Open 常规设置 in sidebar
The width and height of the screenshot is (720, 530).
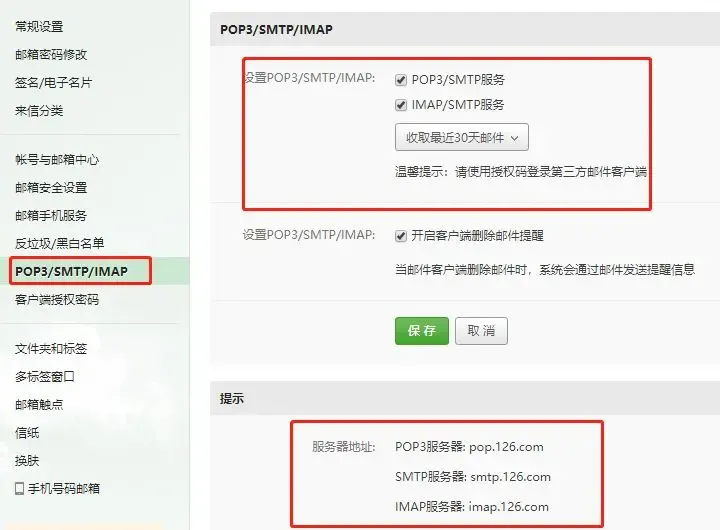pos(39,27)
